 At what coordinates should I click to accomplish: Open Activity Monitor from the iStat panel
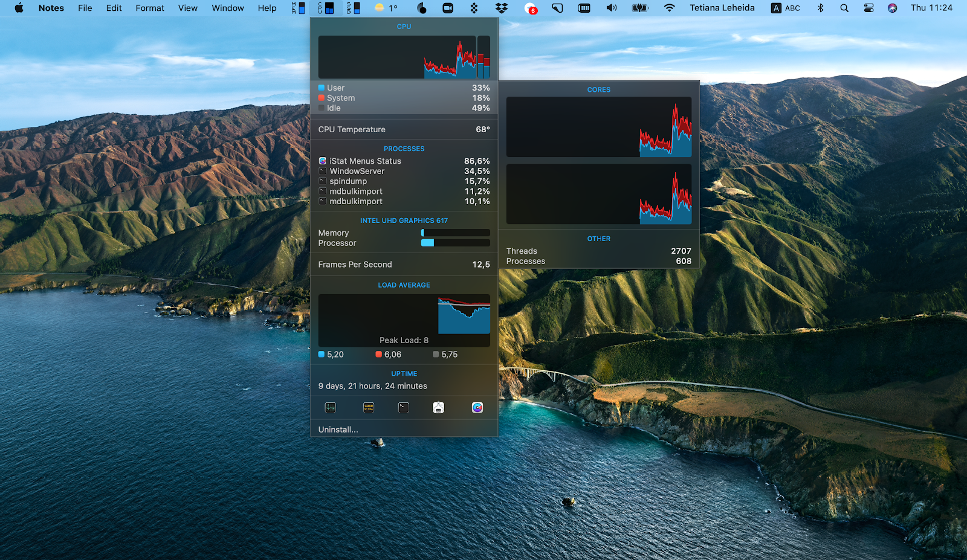point(330,408)
